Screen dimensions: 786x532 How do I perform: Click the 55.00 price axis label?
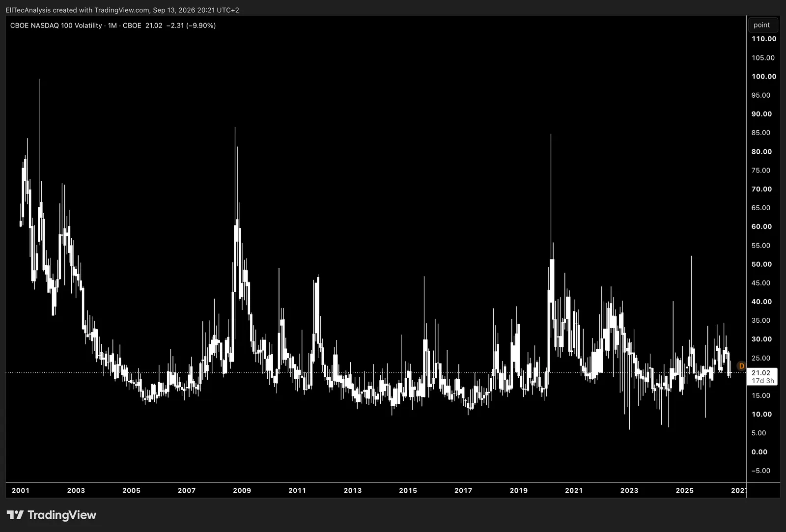click(x=761, y=246)
